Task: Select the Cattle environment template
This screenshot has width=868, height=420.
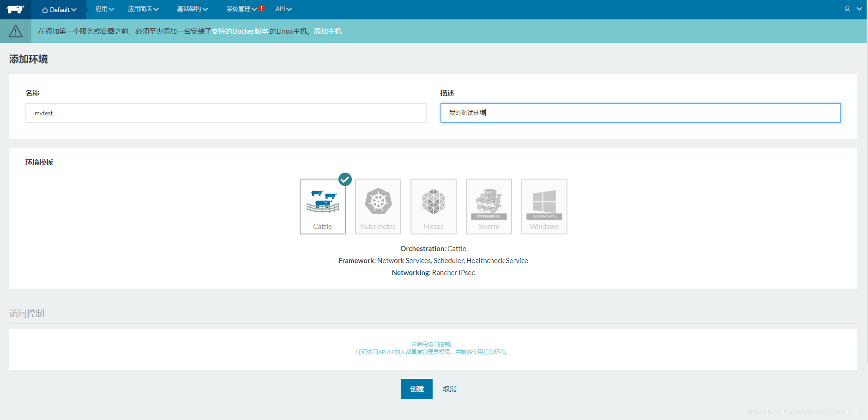Action: tap(323, 207)
